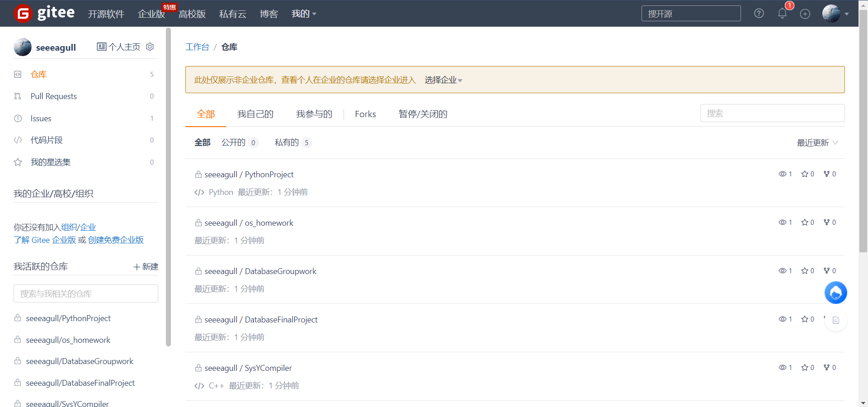
Task: Click the floating feedback note icon
Action: point(836,320)
